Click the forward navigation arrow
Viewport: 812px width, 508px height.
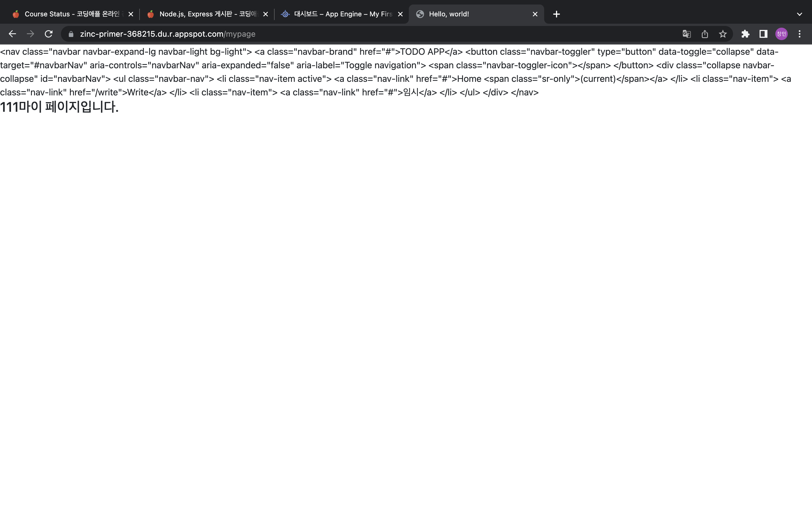coord(30,34)
